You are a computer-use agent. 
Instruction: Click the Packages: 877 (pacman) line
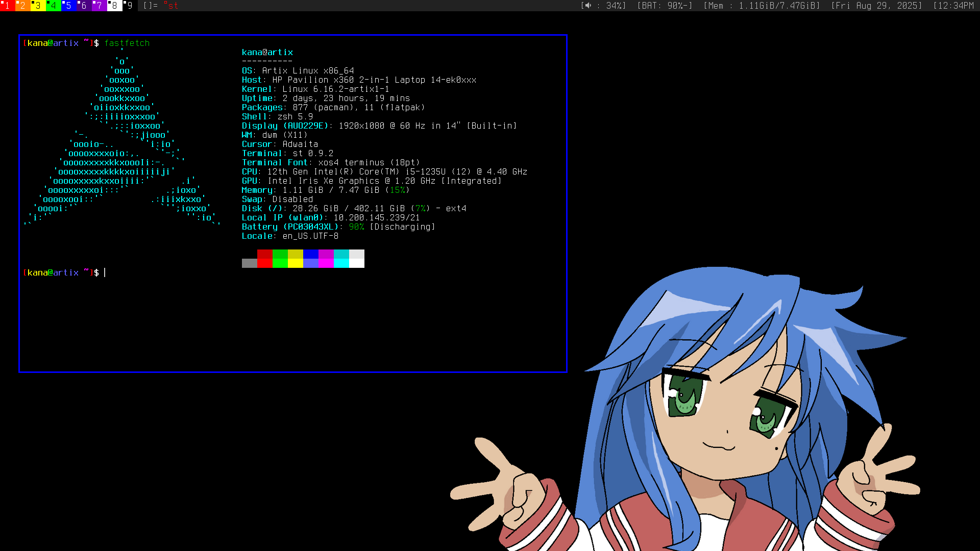pyautogui.click(x=334, y=108)
